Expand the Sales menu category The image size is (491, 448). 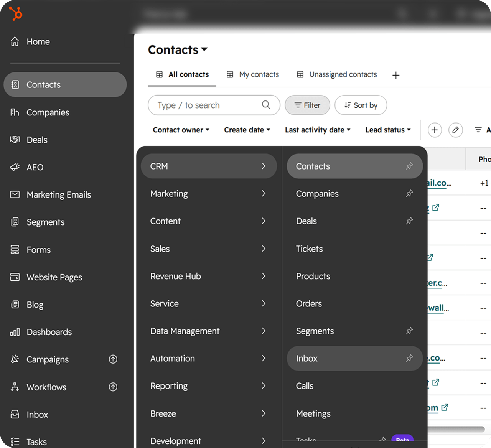click(x=209, y=249)
